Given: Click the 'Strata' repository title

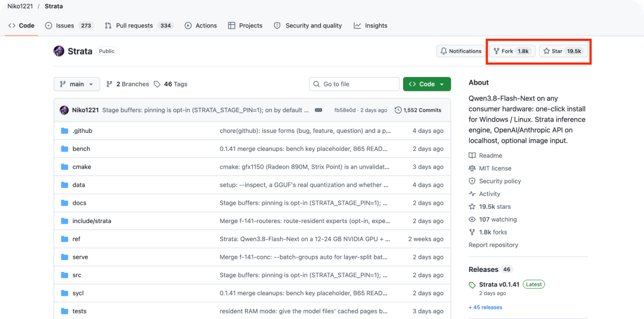Looking at the screenshot, I should click(x=80, y=51).
